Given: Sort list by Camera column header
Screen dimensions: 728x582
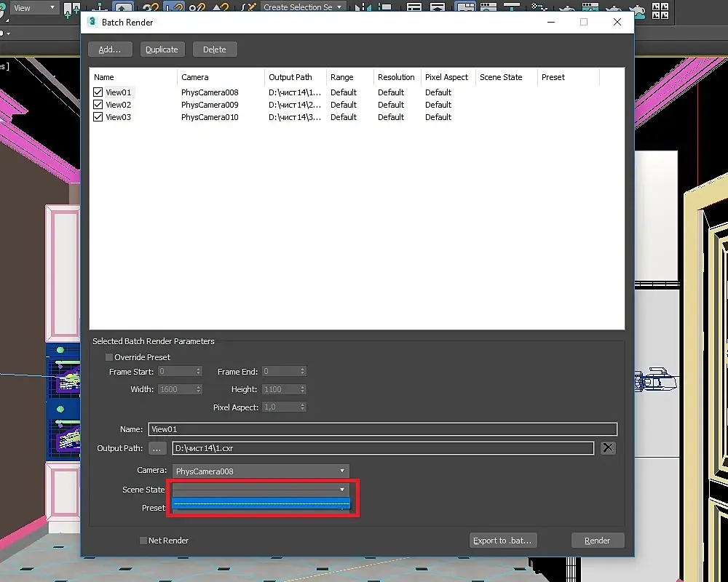Looking at the screenshot, I should (221, 77).
